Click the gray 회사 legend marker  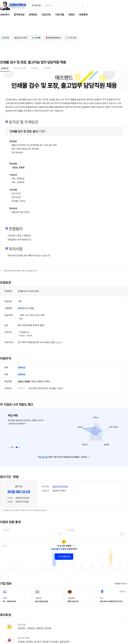[x=9, y=447]
